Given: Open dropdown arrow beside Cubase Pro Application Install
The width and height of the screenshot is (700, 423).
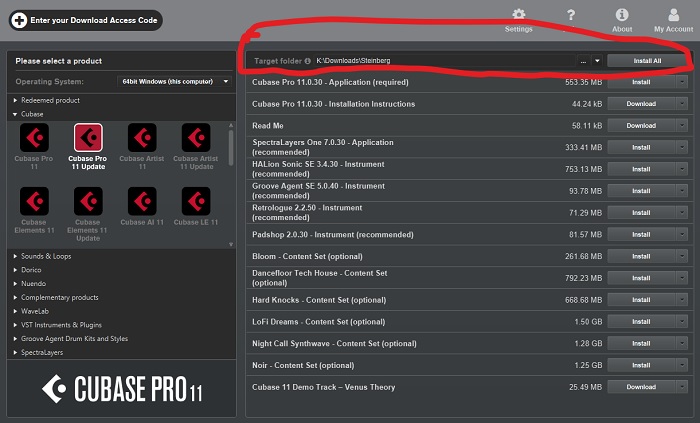Looking at the screenshot, I should [682, 82].
